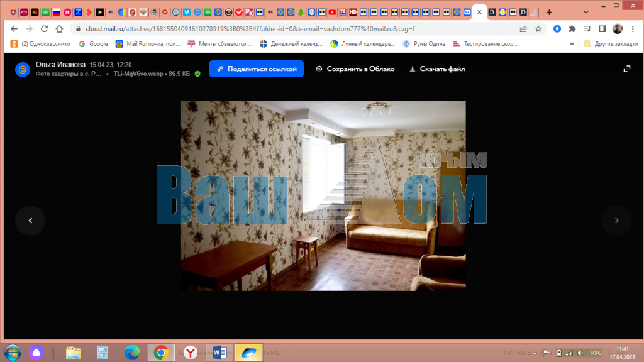Launch Alice assistant from the taskbar
The image size is (644, 362).
[x=36, y=353]
